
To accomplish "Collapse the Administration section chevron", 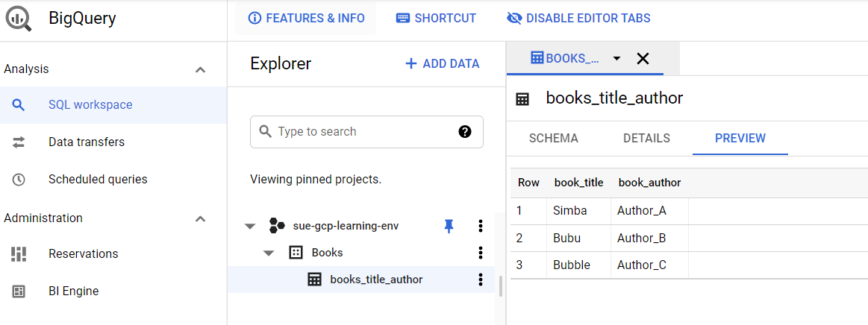I will (200, 218).
